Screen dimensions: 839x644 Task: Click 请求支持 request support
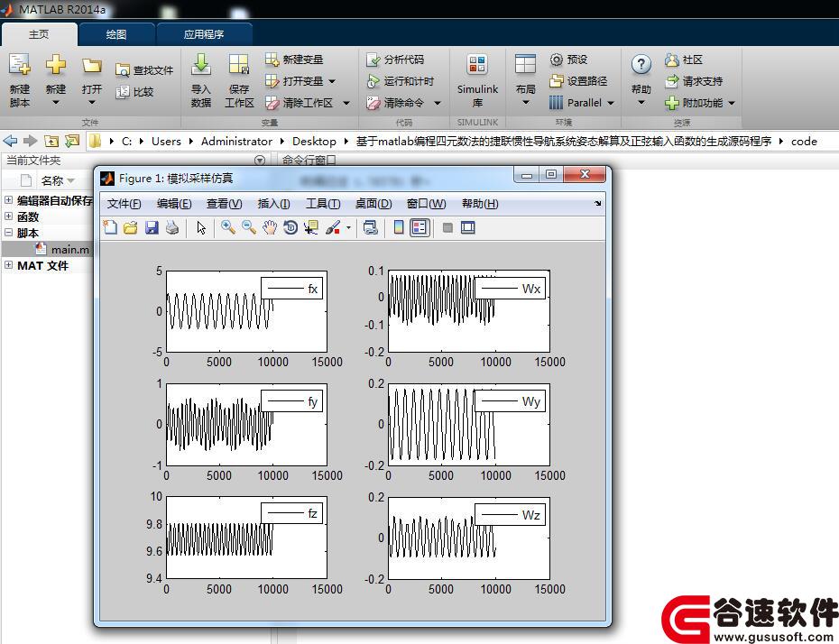point(694,81)
